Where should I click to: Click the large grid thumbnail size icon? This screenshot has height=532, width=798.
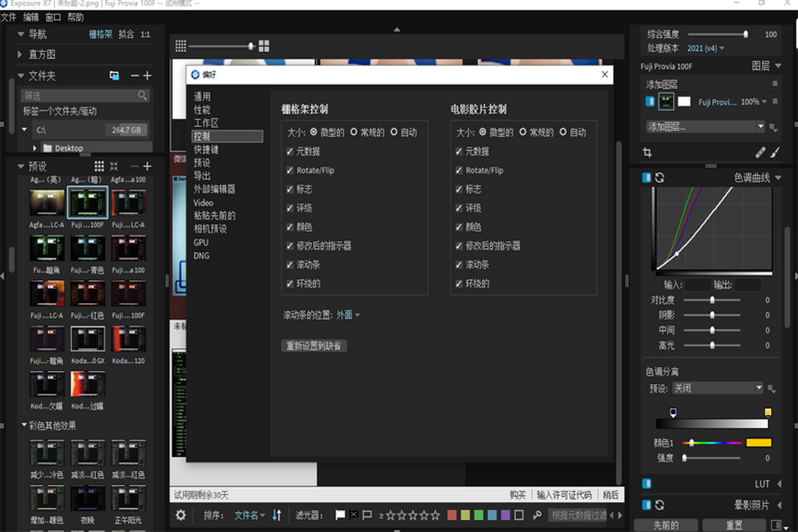point(264,46)
